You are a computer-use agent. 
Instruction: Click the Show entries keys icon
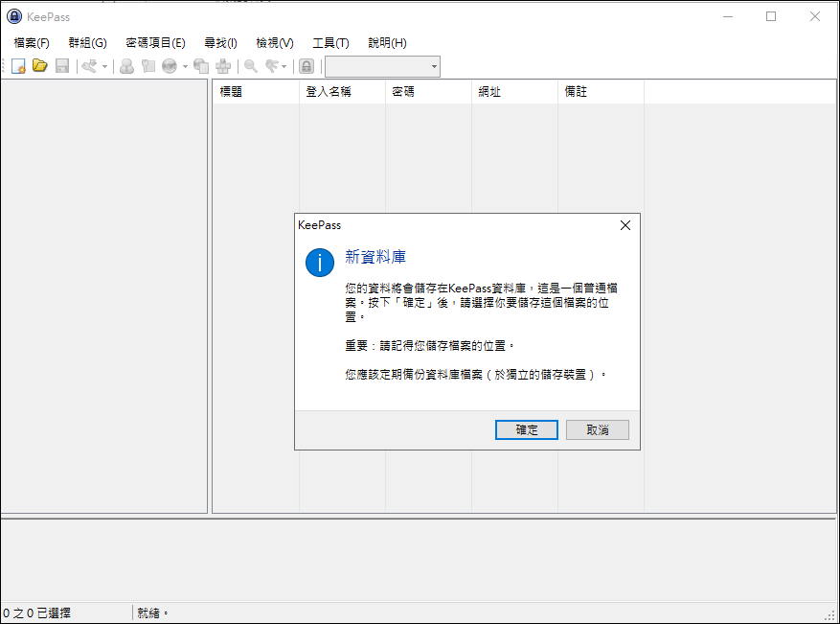(272, 66)
